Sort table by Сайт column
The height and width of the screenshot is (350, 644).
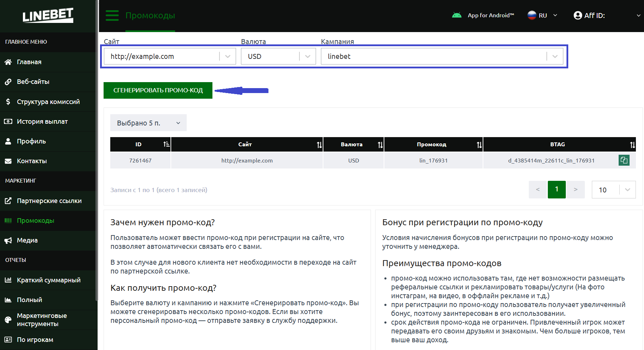coord(319,145)
